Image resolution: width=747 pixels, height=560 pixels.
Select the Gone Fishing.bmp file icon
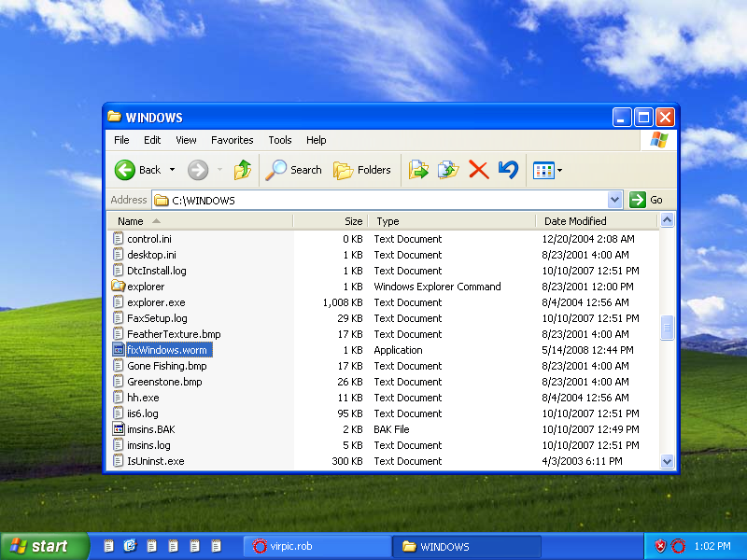click(x=119, y=366)
